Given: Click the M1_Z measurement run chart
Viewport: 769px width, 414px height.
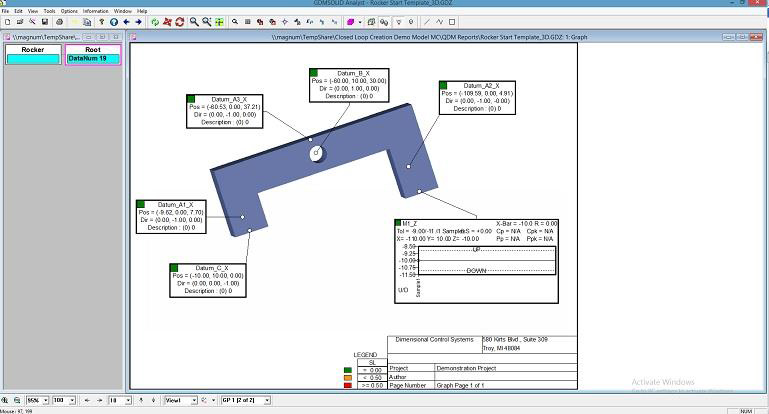Looking at the screenshot, I should [x=484, y=262].
